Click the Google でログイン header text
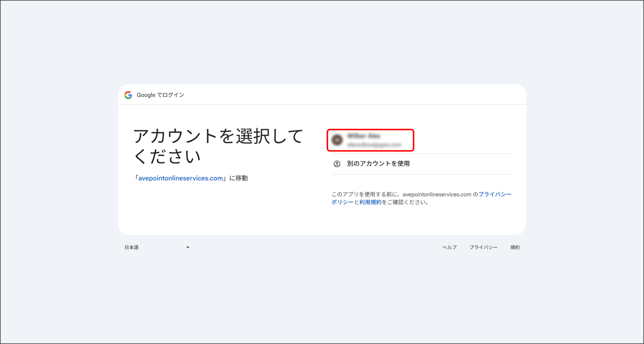Screen dimensions: 644x344 click(x=160, y=95)
